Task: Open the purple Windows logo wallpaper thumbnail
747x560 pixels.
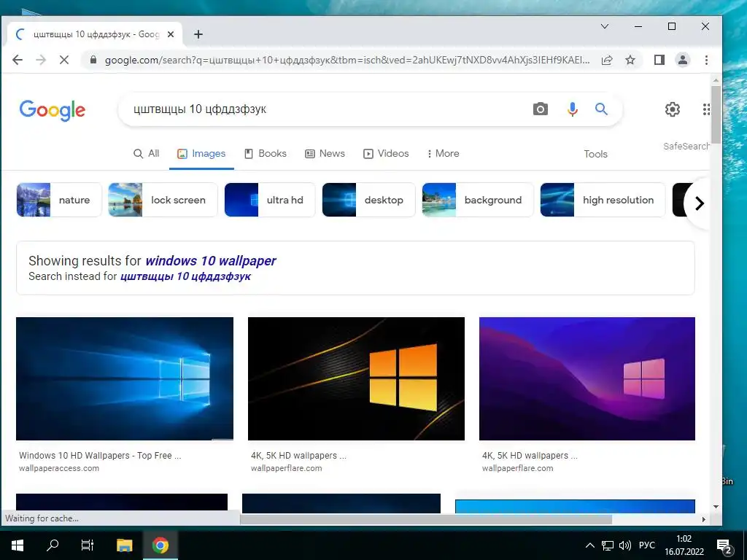Action: click(587, 378)
